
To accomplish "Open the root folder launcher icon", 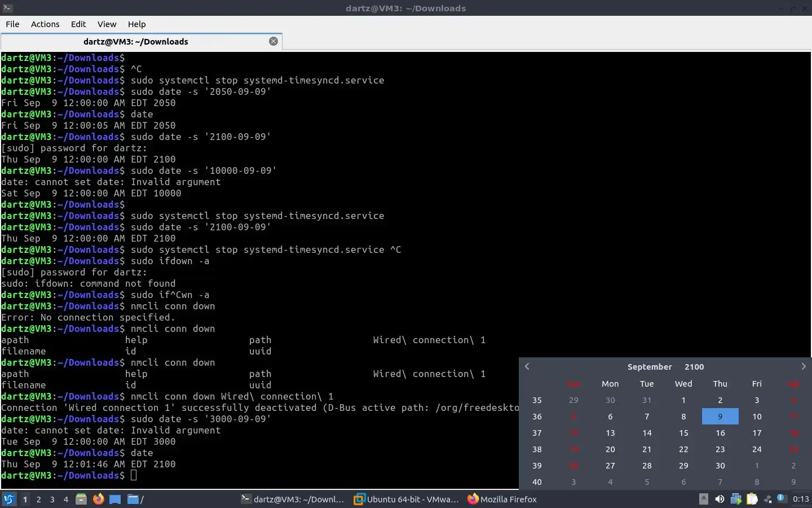I will coord(135,499).
